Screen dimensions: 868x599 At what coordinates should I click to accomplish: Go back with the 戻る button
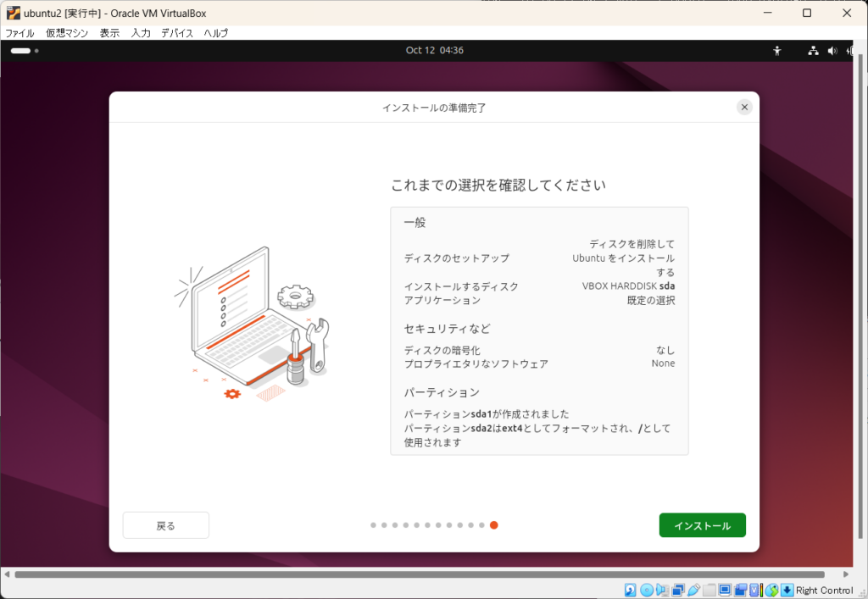(165, 525)
